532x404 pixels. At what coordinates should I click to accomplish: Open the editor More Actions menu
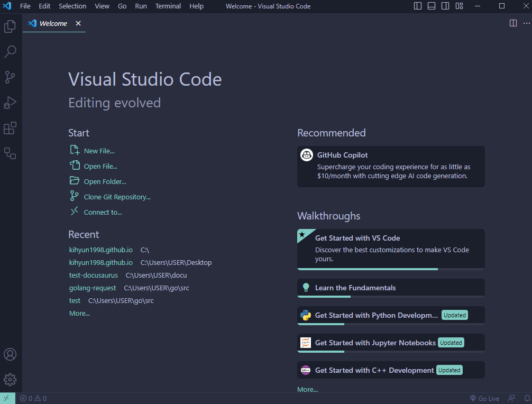pos(526,23)
